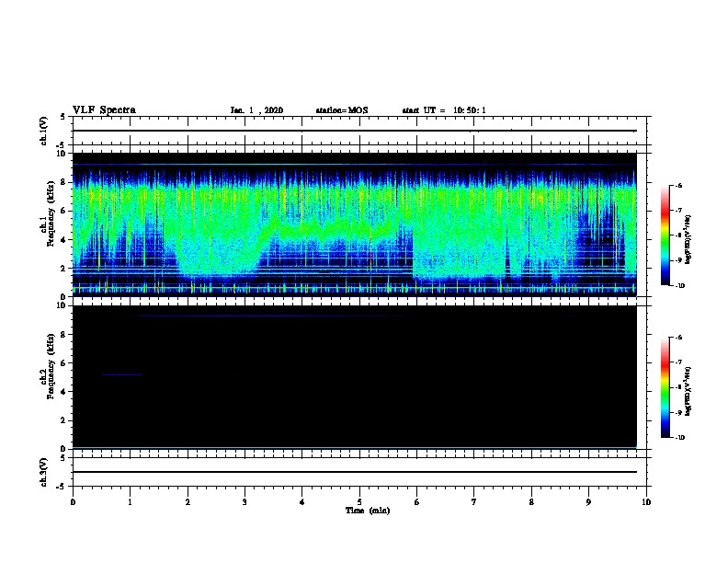Click the ch.3 voltage waveform line
The width and height of the screenshot is (728, 563).
pyautogui.click(x=354, y=472)
